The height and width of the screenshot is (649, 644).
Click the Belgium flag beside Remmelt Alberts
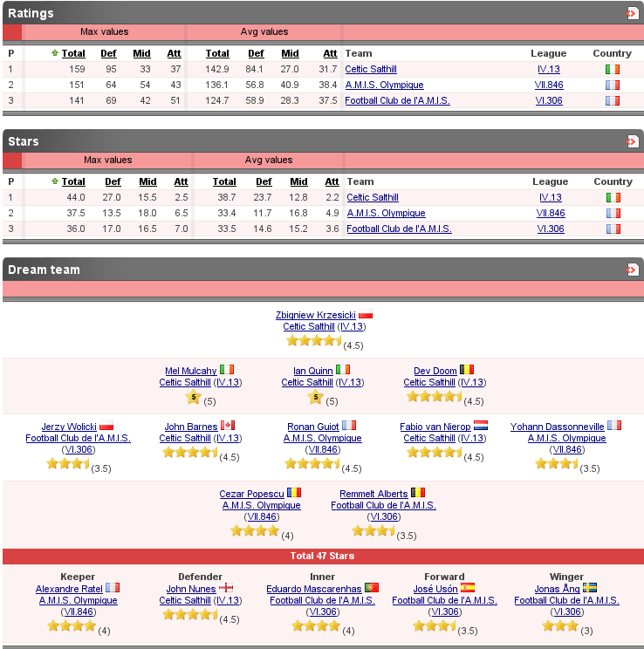click(418, 493)
